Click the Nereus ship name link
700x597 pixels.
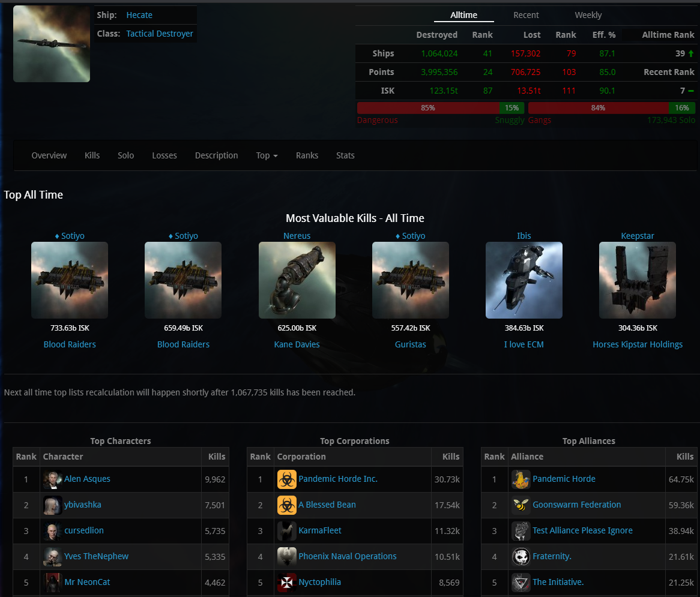coord(297,236)
